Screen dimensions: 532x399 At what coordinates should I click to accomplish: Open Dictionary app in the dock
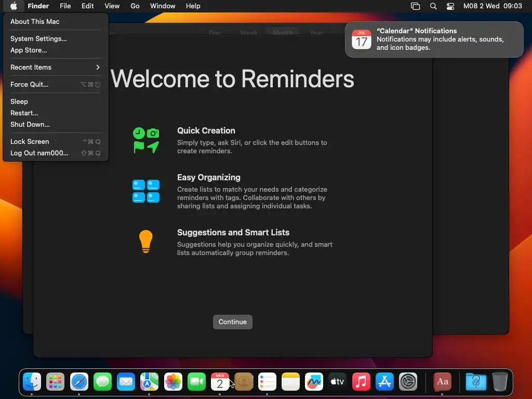coord(443,382)
